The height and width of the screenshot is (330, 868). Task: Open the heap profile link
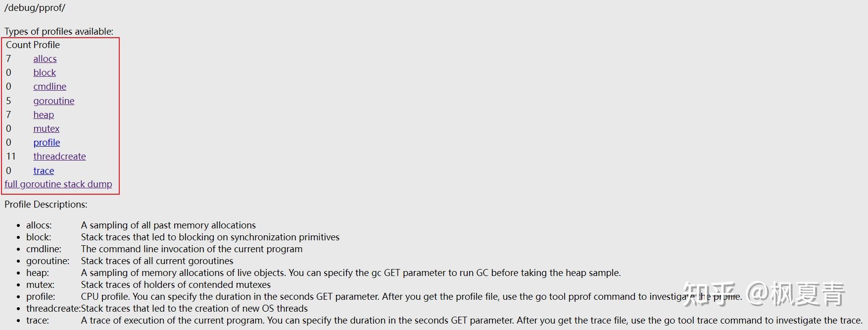tap(44, 115)
